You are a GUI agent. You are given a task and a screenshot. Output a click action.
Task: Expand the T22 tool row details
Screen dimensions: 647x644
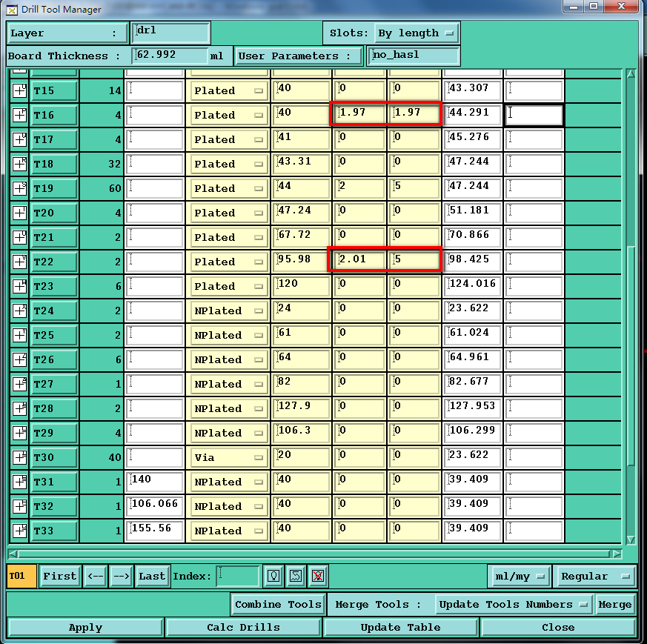point(19,262)
